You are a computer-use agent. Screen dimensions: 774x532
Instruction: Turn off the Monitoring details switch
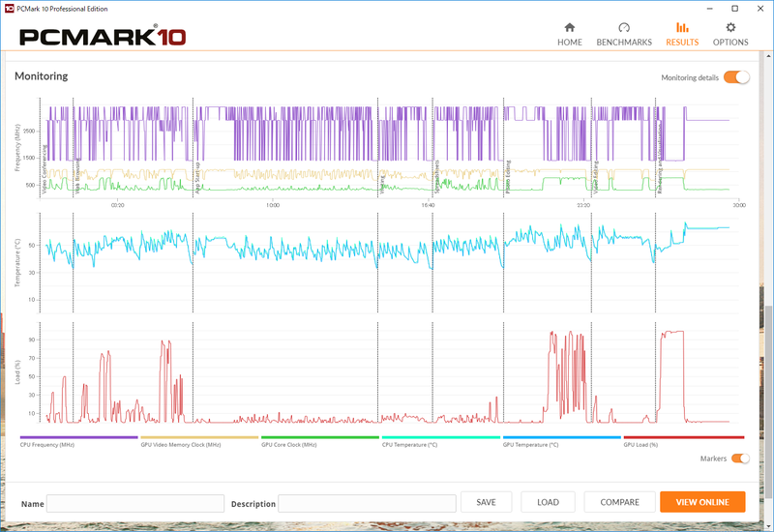736,77
